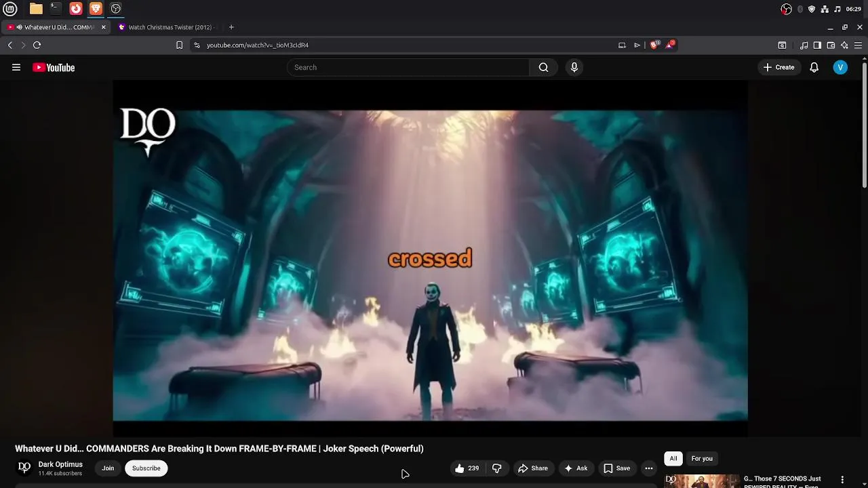Reload the current page
The height and width of the screenshot is (488, 868).
tap(37, 45)
